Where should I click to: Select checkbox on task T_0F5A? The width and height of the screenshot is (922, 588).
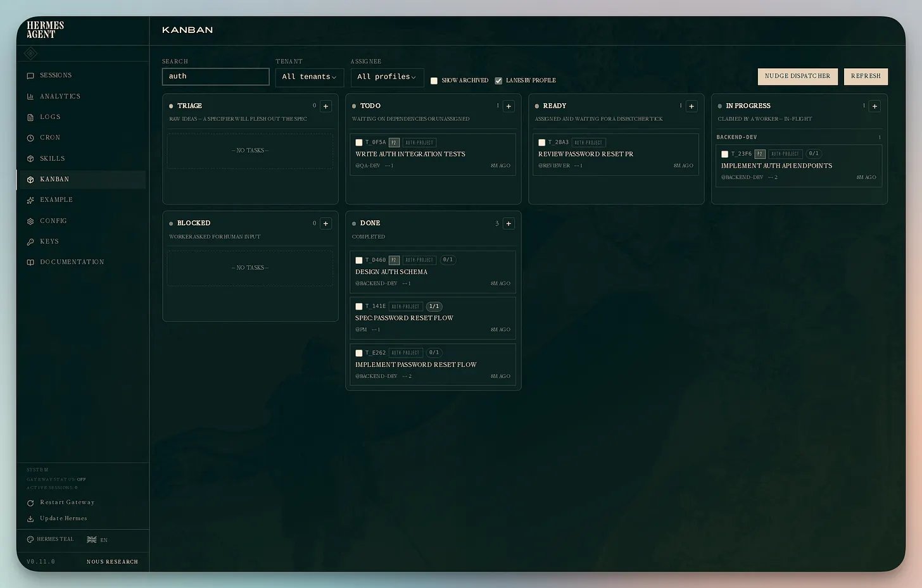[x=359, y=143]
